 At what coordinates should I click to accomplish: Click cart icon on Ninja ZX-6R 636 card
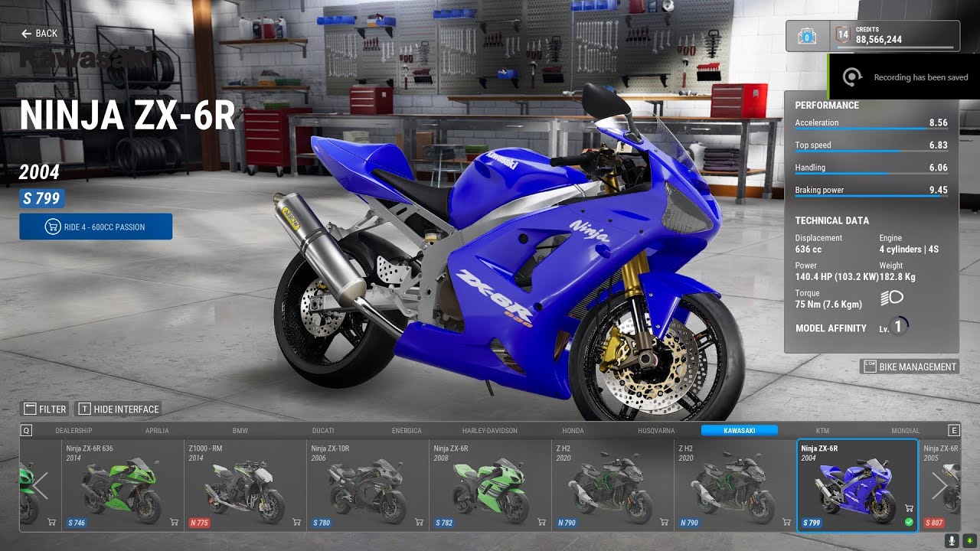coord(174,523)
